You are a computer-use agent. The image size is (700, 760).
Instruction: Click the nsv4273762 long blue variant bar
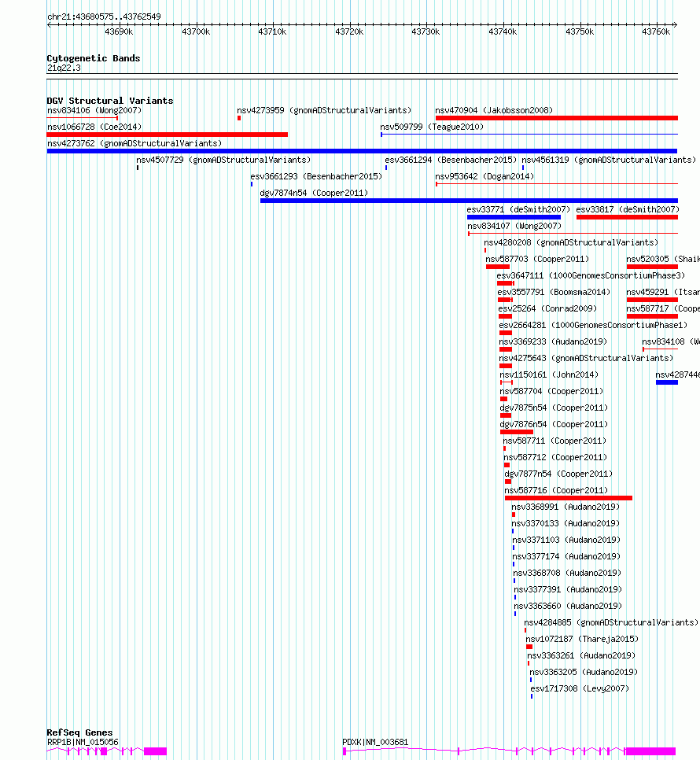point(362,151)
